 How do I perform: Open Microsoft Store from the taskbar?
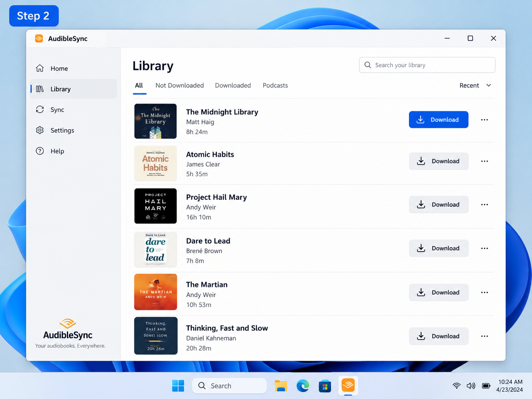pyautogui.click(x=325, y=386)
